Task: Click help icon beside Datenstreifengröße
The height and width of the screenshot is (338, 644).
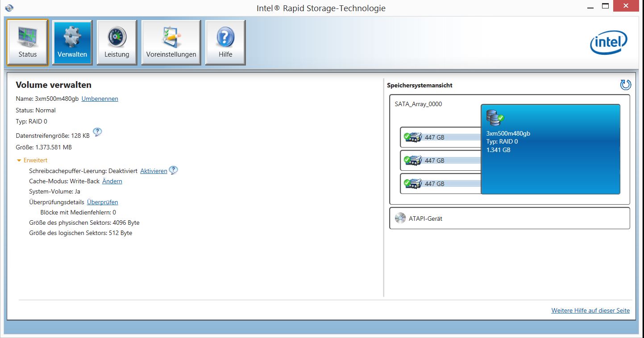Action: click(x=97, y=132)
